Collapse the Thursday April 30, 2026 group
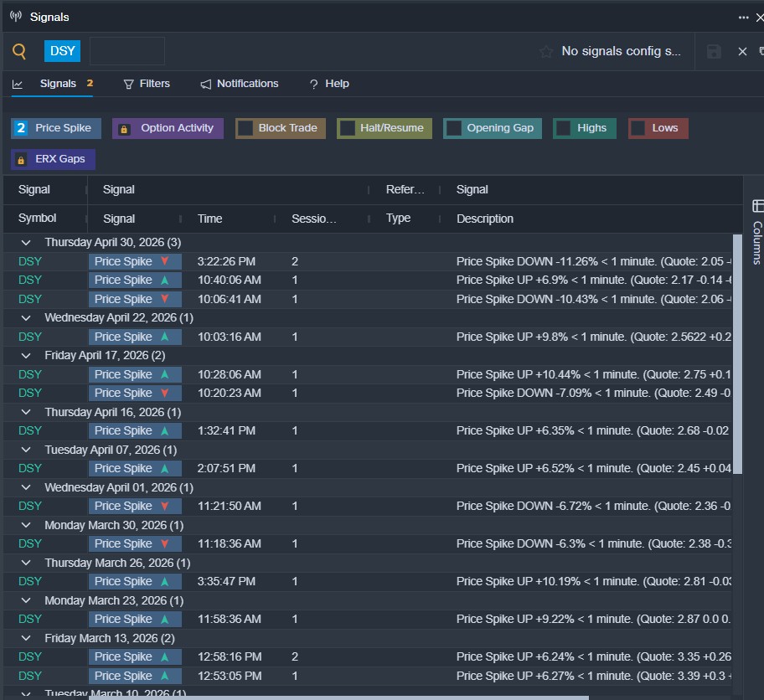764x700 pixels. pos(26,243)
